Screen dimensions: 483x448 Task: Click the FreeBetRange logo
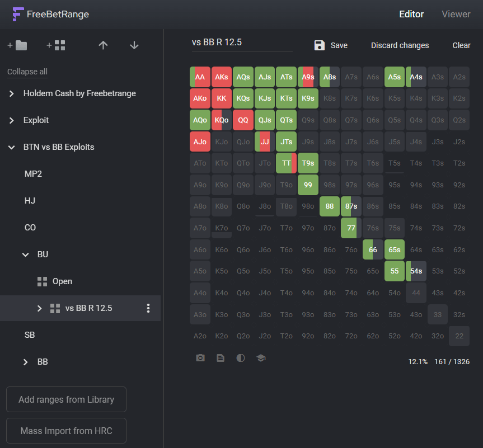coord(50,14)
